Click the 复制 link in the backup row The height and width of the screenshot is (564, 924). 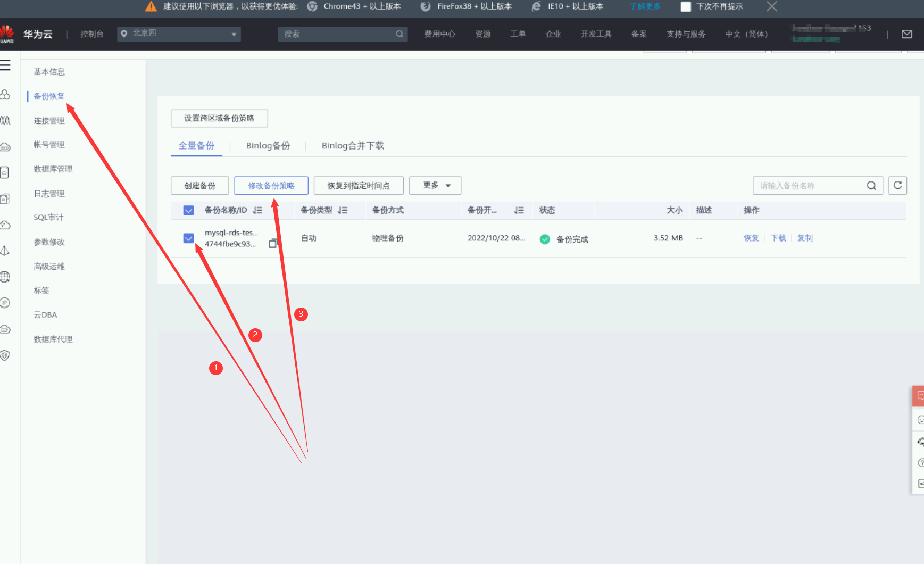click(x=805, y=238)
